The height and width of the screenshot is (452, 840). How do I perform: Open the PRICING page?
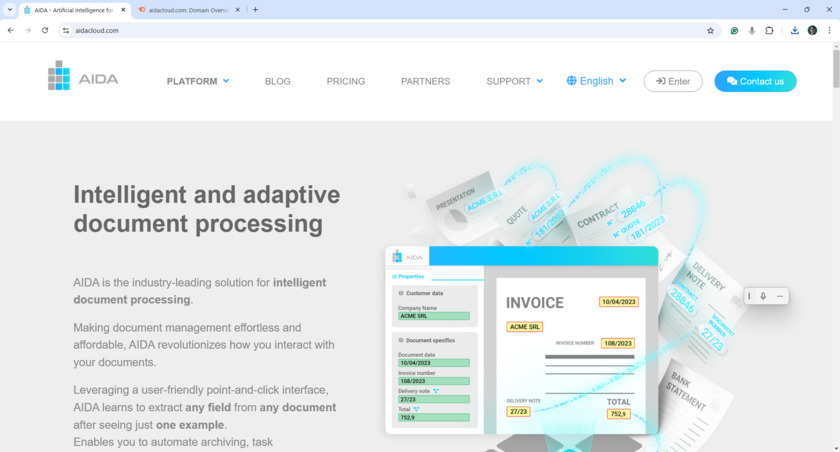(346, 81)
